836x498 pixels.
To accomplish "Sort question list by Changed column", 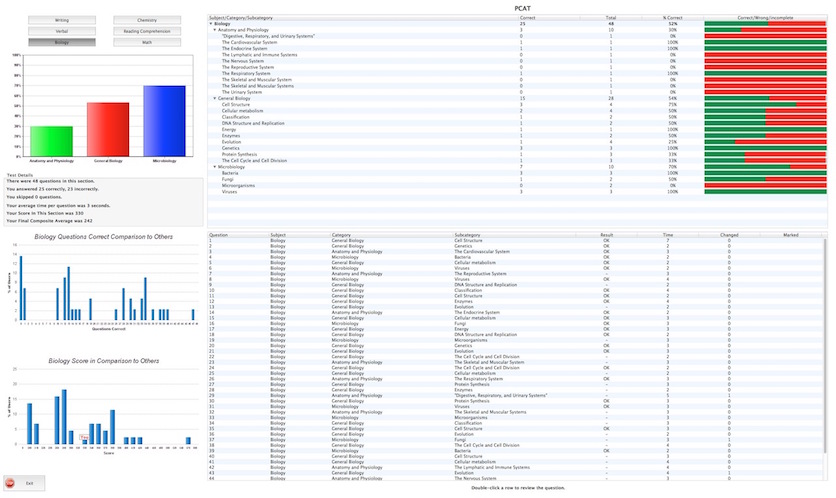I will 729,235.
